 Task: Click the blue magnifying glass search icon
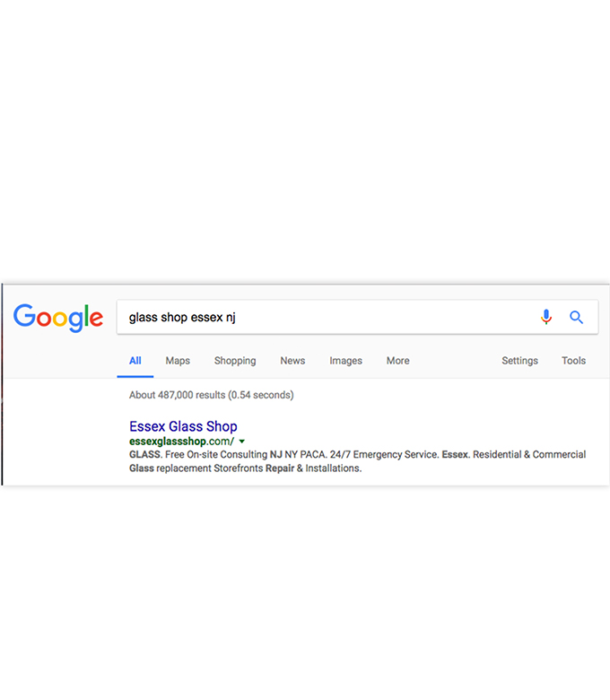pyautogui.click(x=576, y=317)
